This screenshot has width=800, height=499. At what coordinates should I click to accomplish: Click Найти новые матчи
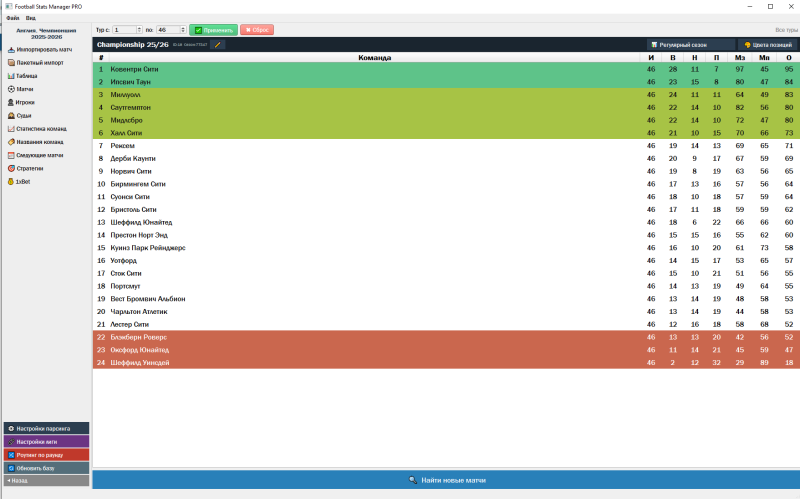(x=446, y=480)
